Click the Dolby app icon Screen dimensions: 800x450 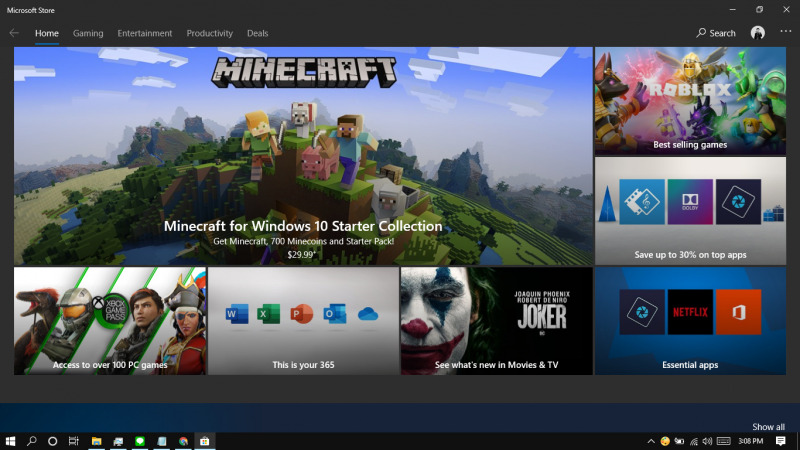(x=690, y=202)
